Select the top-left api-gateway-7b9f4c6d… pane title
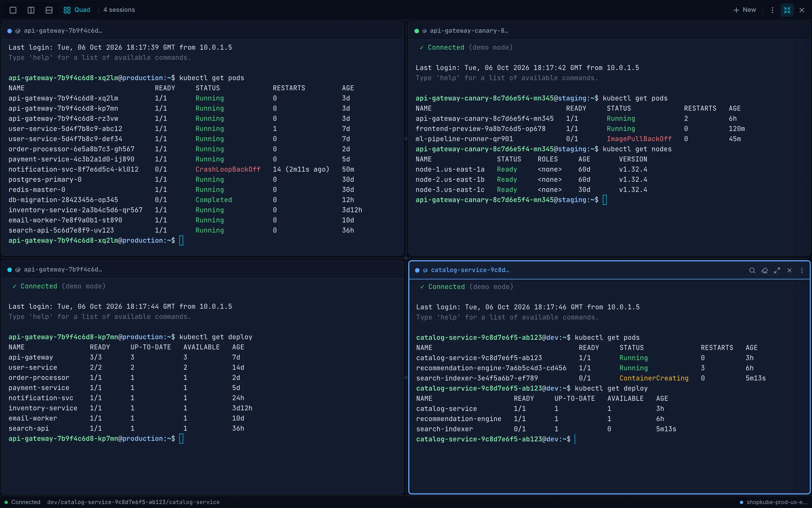Viewport: 812px width, 508px height. pos(63,31)
